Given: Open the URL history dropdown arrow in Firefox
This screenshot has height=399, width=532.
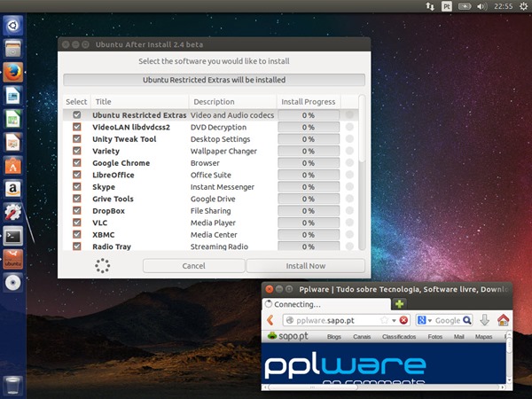Looking at the screenshot, I should (x=394, y=320).
